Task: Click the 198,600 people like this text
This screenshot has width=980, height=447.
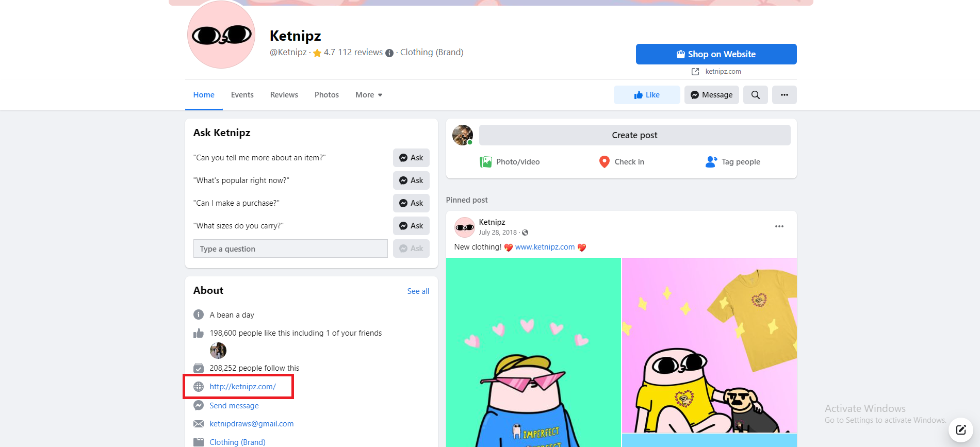Action: (296, 333)
